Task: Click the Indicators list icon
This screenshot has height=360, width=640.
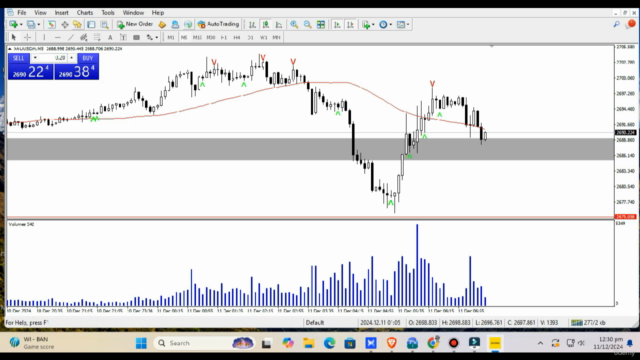Action: click(366, 24)
